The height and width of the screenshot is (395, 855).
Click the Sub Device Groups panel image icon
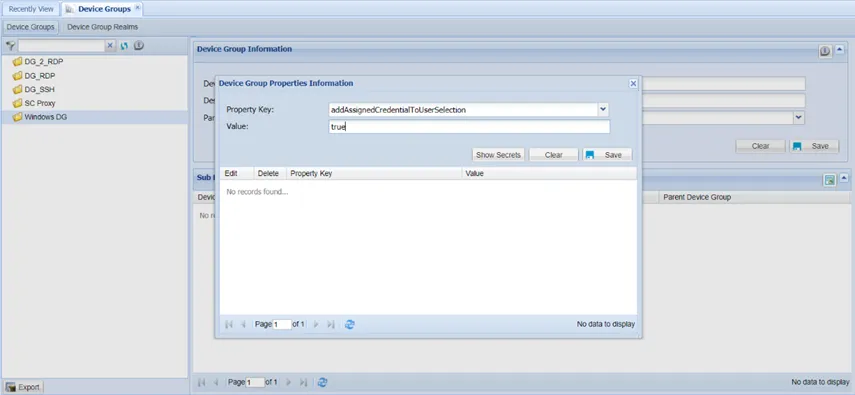(829, 180)
